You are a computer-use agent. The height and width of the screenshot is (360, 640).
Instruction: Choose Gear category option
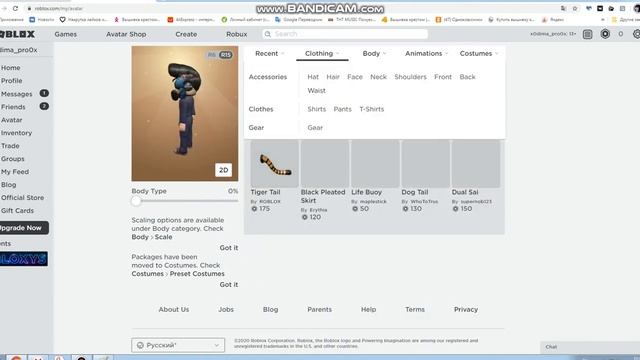(315, 128)
